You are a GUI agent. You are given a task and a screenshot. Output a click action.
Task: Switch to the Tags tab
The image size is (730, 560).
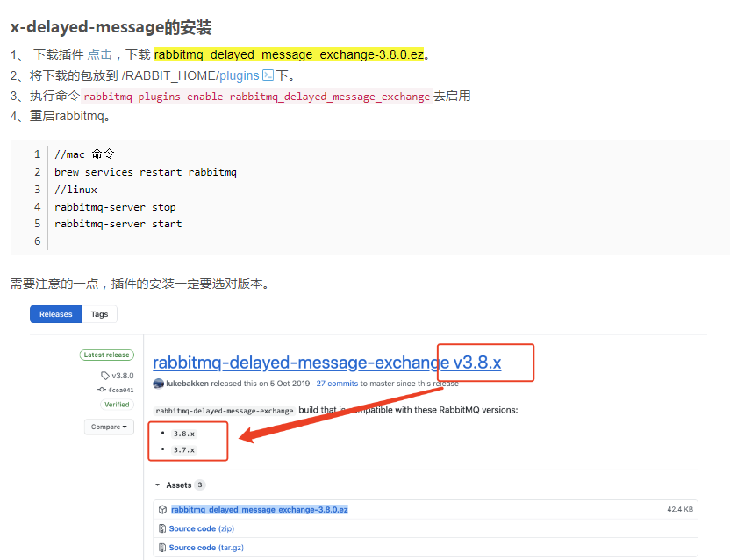(99, 314)
